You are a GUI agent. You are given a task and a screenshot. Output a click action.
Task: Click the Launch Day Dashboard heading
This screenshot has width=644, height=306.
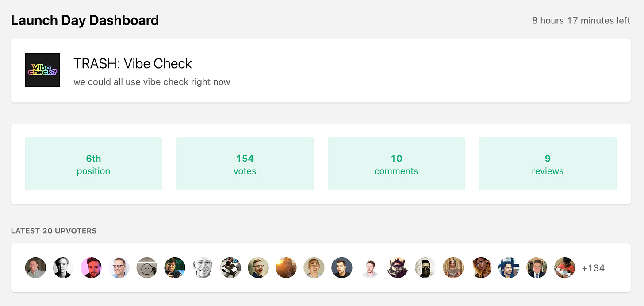pyautogui.click(x=85, y=20)
